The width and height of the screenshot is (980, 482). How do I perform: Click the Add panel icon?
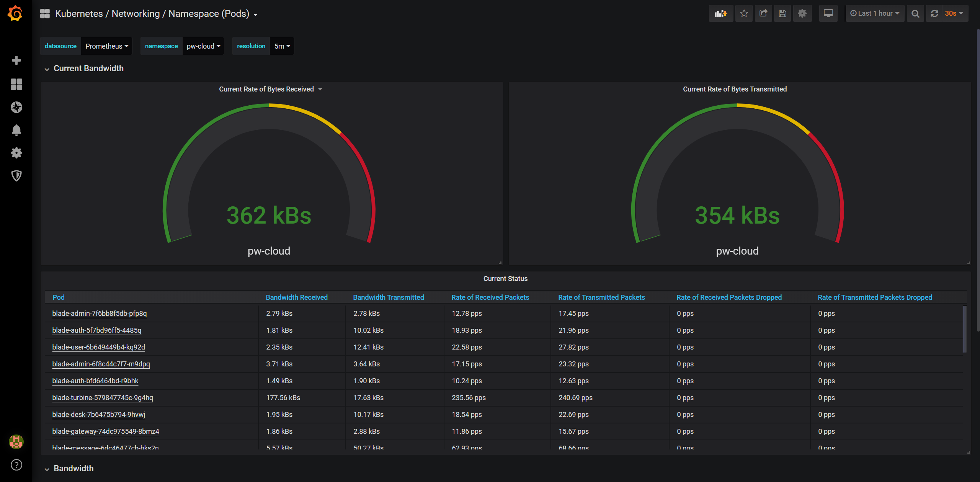click(720, 14)
